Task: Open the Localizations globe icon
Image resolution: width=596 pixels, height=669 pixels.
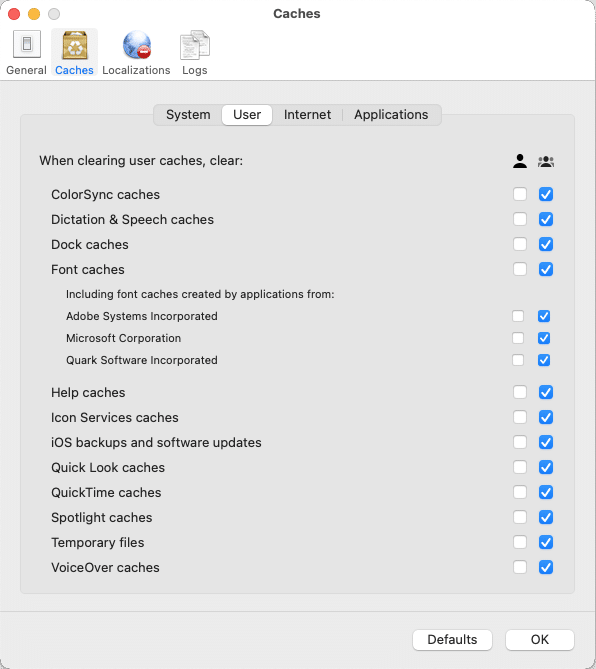Action: (x=137, y=45)
